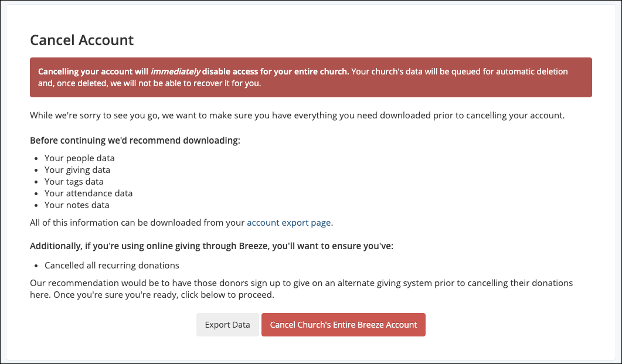This screenshot has width=622, height=364.
Task: Click 'Your people data' list item
Action: point(79,158)
